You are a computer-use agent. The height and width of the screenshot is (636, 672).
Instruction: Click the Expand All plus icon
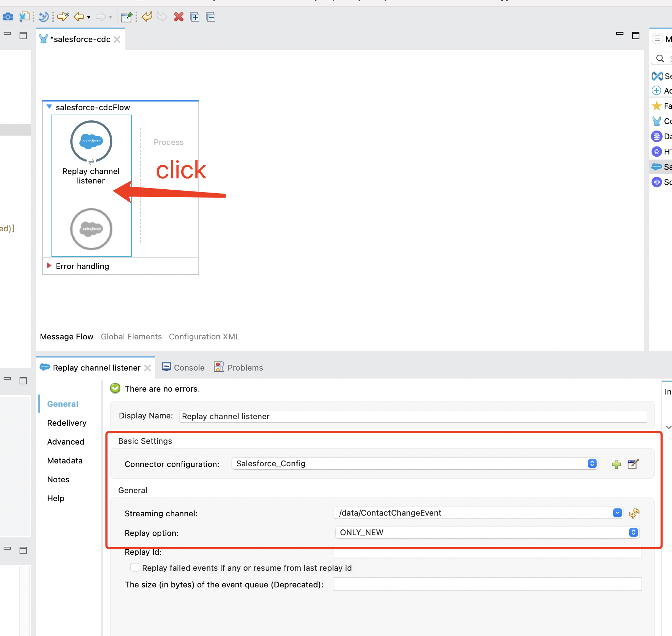point(195,17)
